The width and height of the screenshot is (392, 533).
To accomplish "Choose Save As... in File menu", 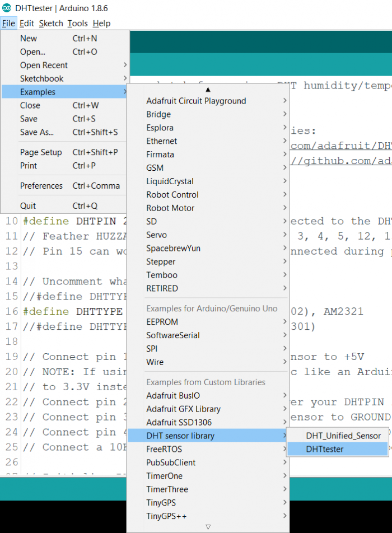I will 64,132.
